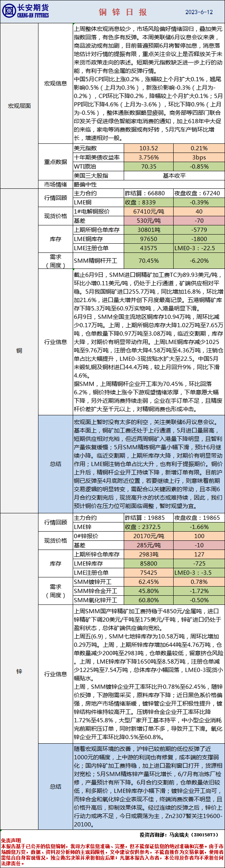Click the LME zinc change -1.66%
This screenshot has height=868, width=225.
pyautogui.click(x=199, y=527)
